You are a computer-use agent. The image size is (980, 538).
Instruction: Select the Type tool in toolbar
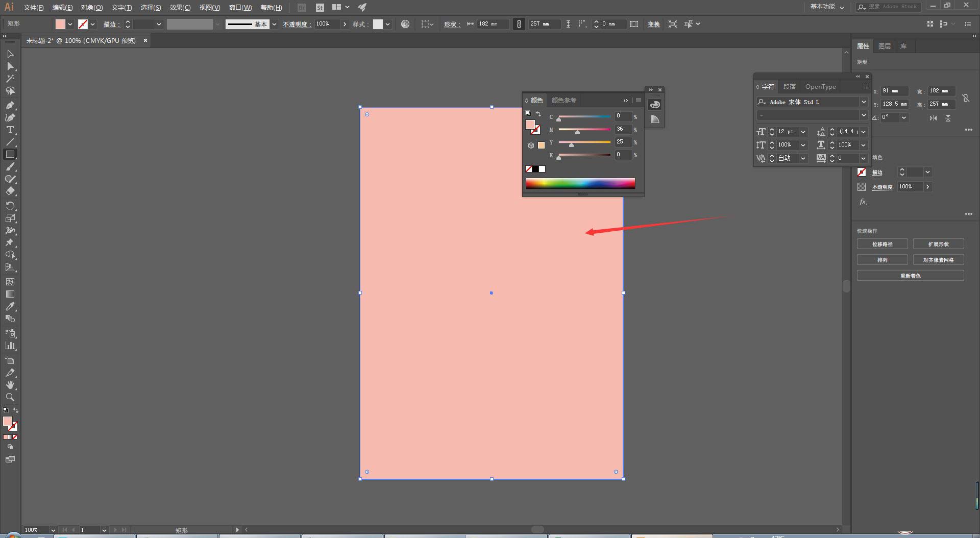pyautogui.click(x=10, y=130)
